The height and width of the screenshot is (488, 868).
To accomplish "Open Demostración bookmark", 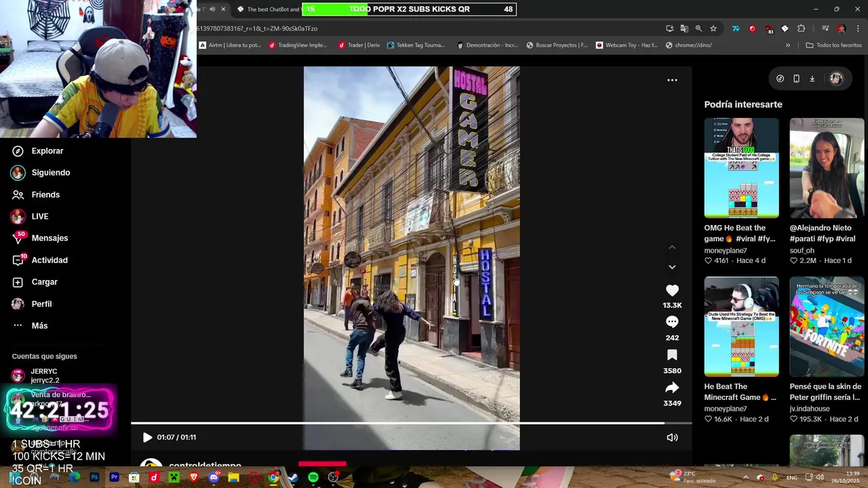I will [x=487, y=45].
